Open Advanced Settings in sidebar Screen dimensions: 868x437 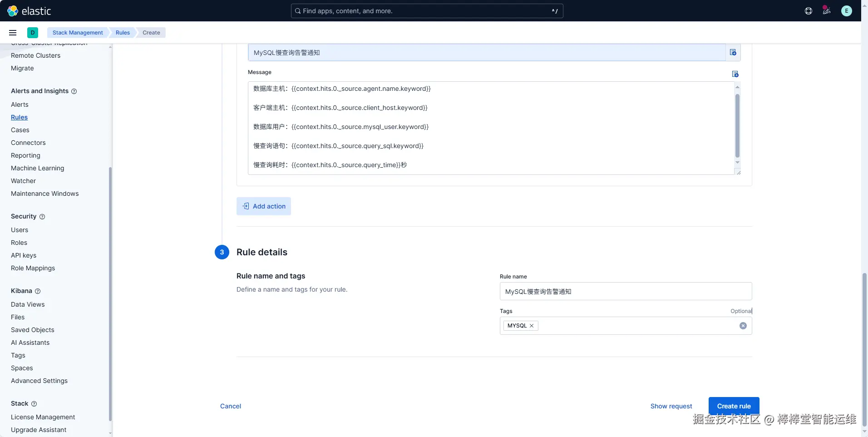tap(39, 381)
